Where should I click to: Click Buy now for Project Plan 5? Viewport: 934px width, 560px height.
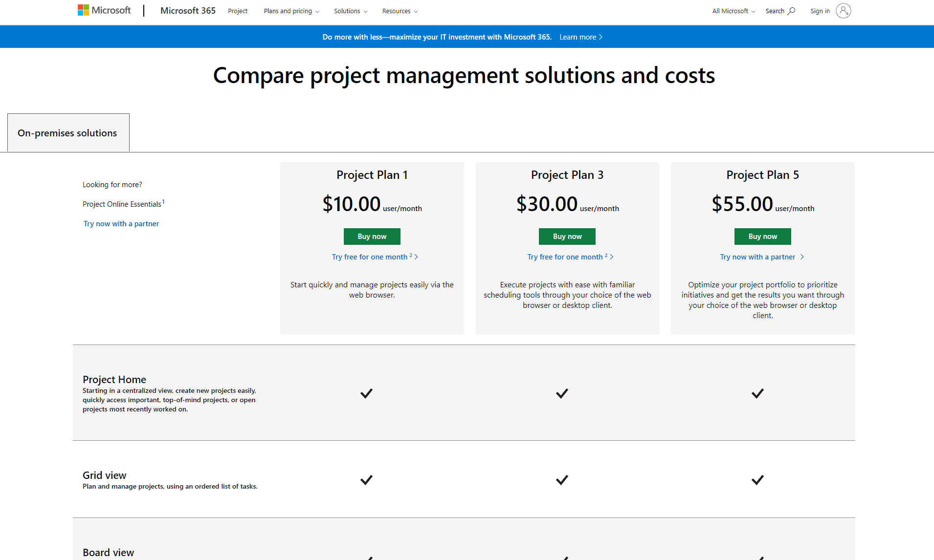(762, 237)
